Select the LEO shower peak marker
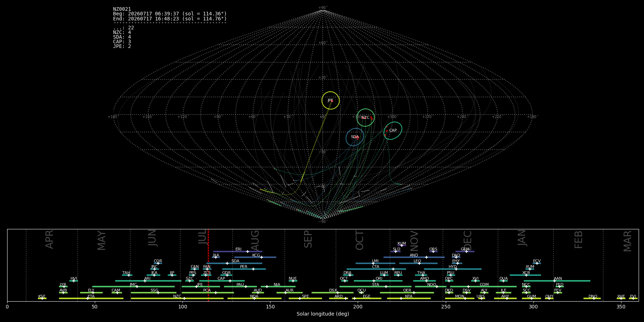This screenshot has width=644, height=322. [419, 263]
